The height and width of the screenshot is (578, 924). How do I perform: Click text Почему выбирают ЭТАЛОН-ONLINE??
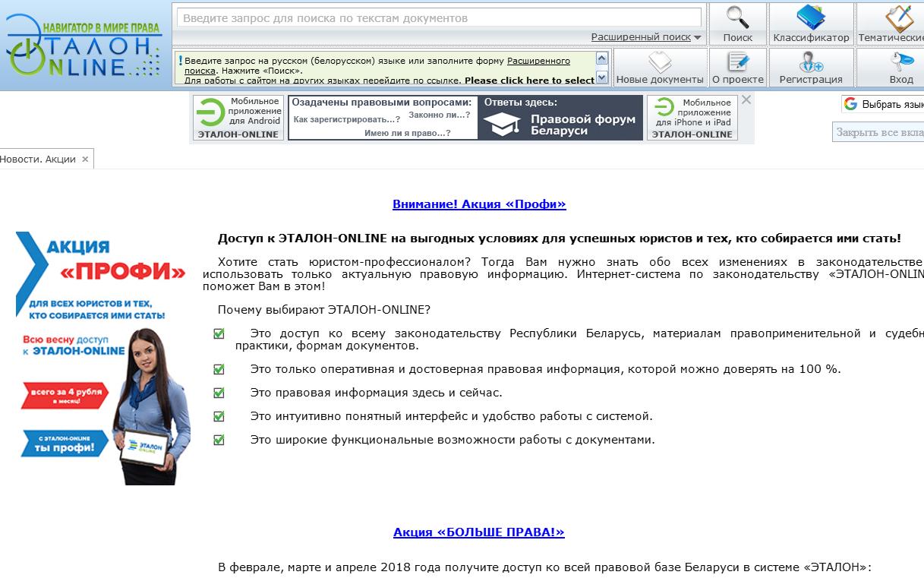(324, 310)
